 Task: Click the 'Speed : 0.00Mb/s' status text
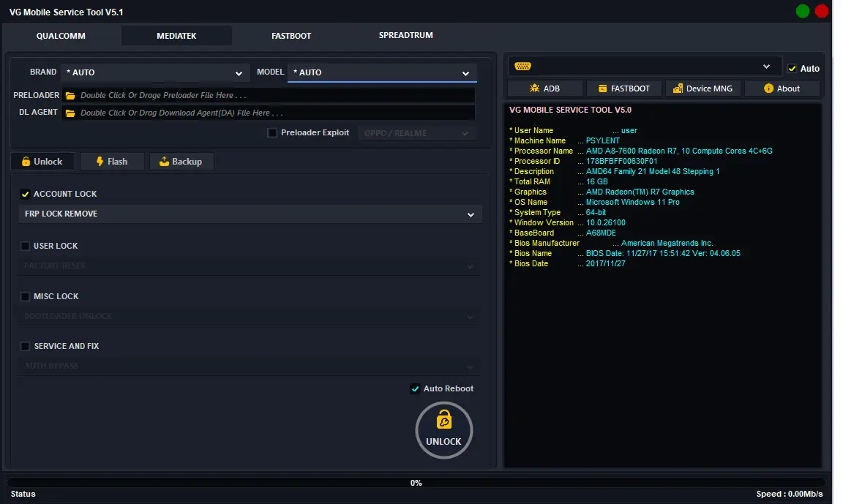pos(790,494)
